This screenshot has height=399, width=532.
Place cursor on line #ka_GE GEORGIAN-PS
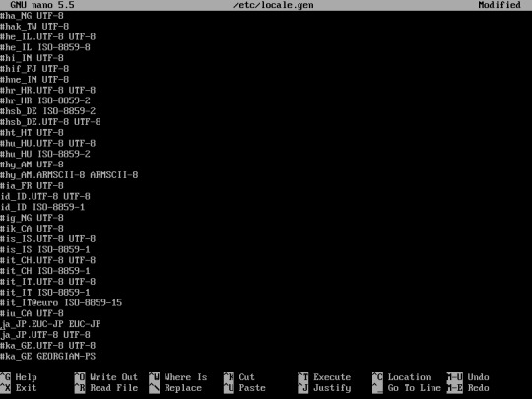[48, 356]
